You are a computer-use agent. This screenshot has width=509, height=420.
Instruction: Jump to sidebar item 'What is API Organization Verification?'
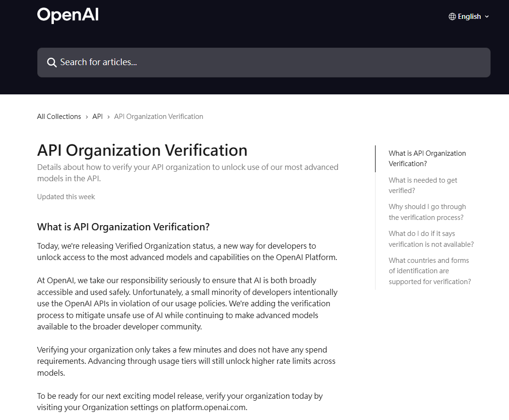click(427, 159)
